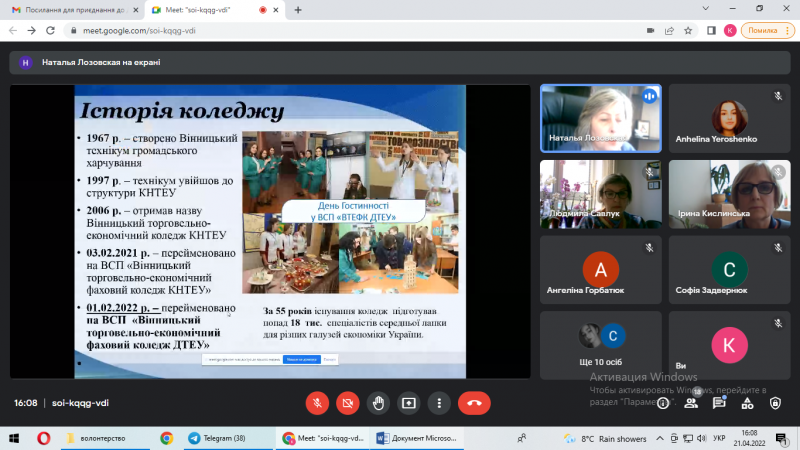The width and height of the screenshot is (800, 450).
Task: Go forward in browser history
Action: 32,31
